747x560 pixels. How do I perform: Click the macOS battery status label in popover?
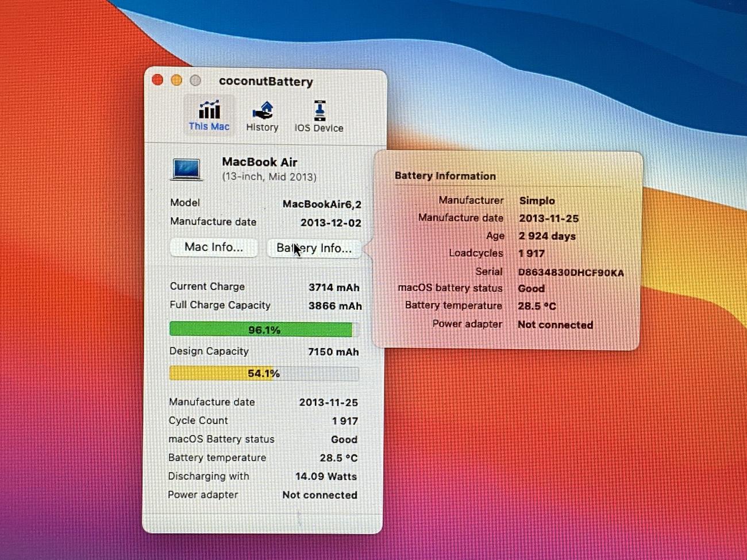pyautogui.click(x=450, y=288)
